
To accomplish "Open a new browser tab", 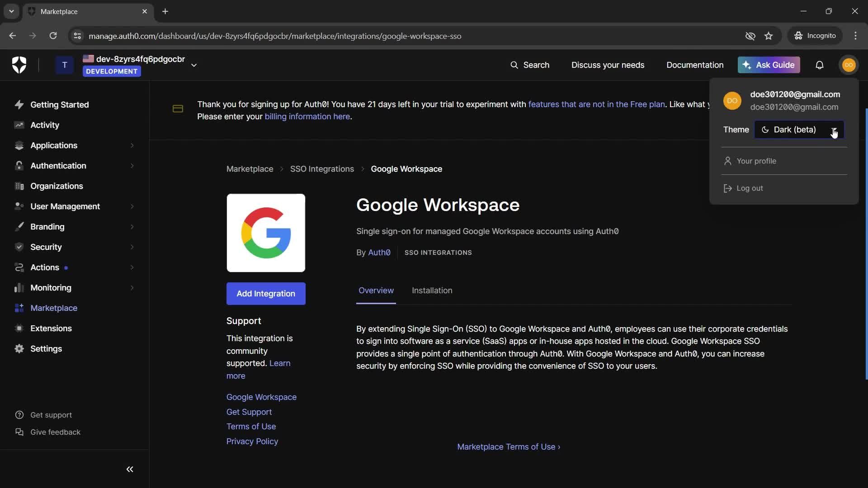I will (x=165, y=11).
